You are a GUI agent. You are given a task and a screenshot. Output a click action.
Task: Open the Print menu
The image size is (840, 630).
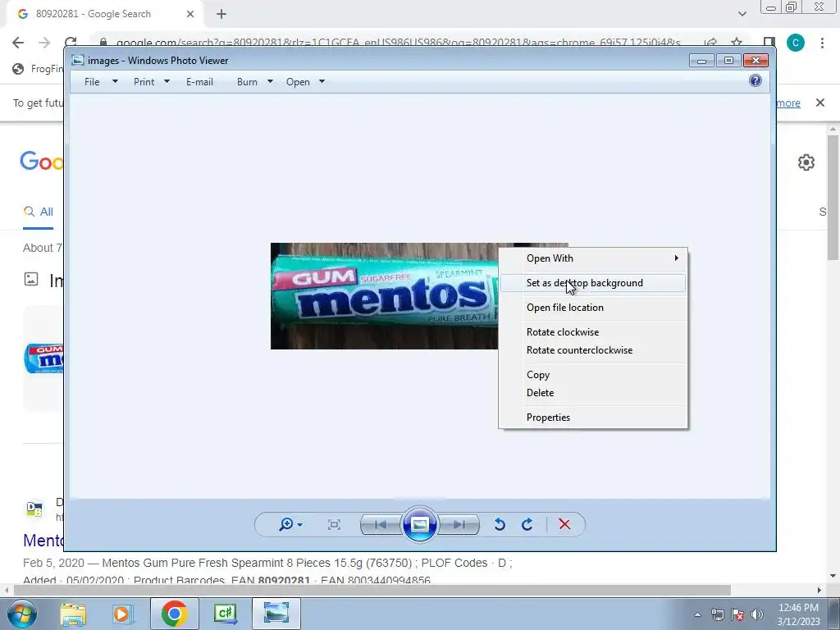[144, 82]
